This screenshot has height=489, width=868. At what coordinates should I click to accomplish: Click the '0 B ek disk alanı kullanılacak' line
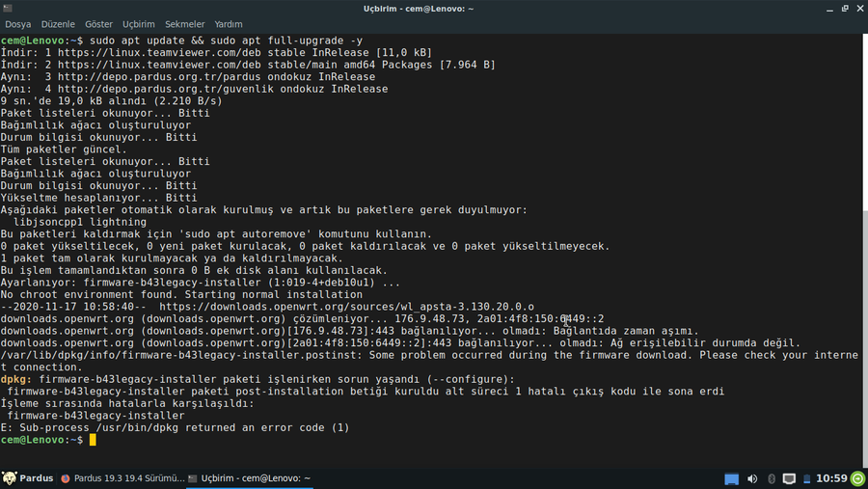click(194, 271)
